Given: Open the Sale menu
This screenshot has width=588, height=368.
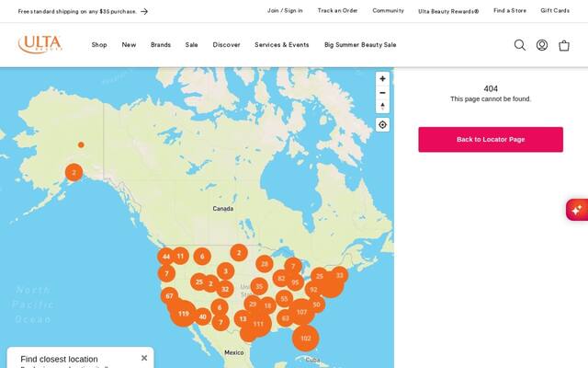Looking at the screenshot, I should click(191, 45).
